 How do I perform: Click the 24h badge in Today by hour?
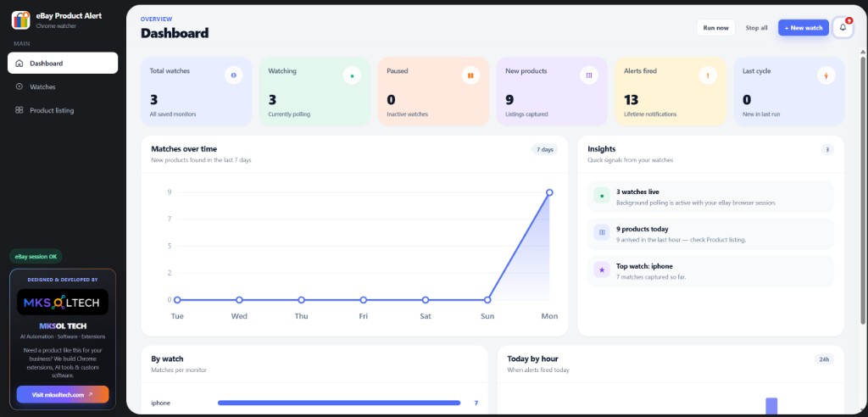coord(824,359)
